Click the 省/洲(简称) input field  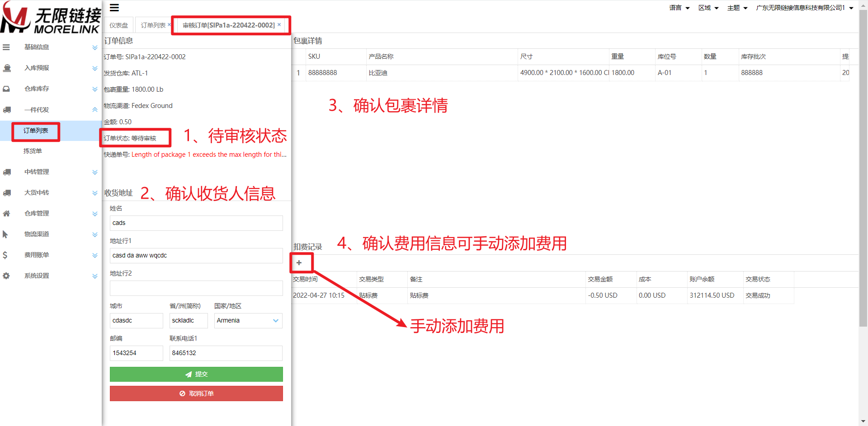pos(189,320)
